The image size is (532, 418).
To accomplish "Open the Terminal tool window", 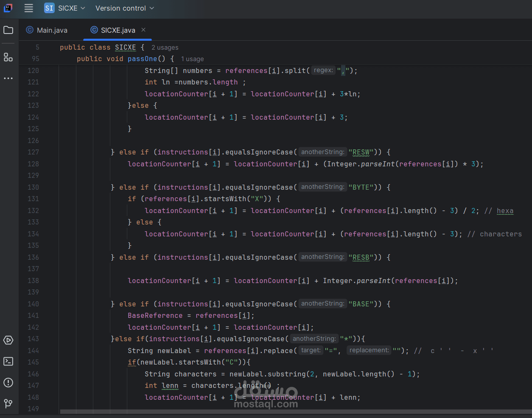I will (8, 361).
